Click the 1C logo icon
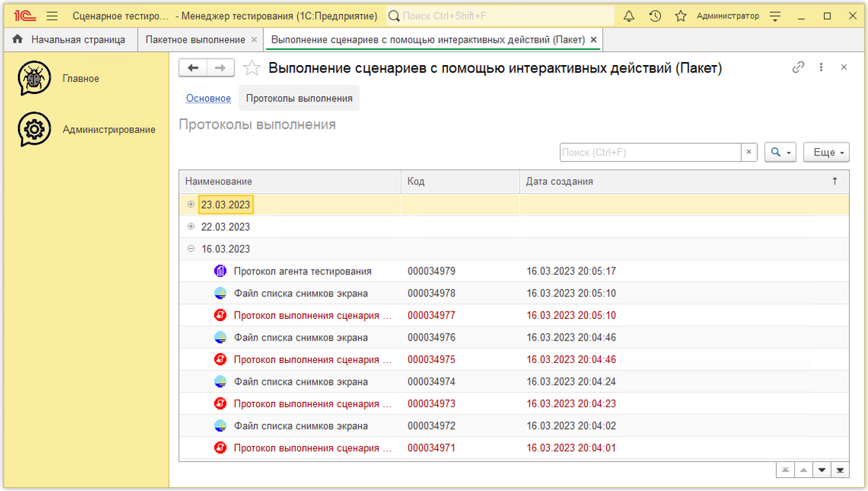 [x=25, y=16]
